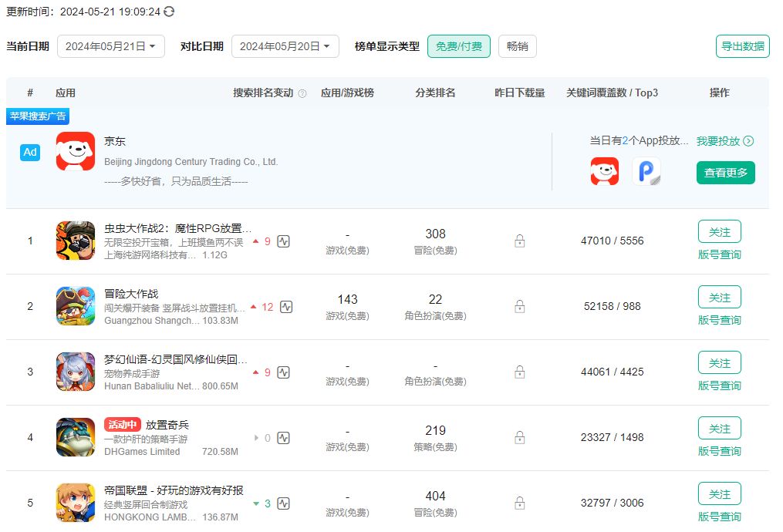Click download lock icon for 帝国联盟

pyautogui.click(x=520, y=503)
